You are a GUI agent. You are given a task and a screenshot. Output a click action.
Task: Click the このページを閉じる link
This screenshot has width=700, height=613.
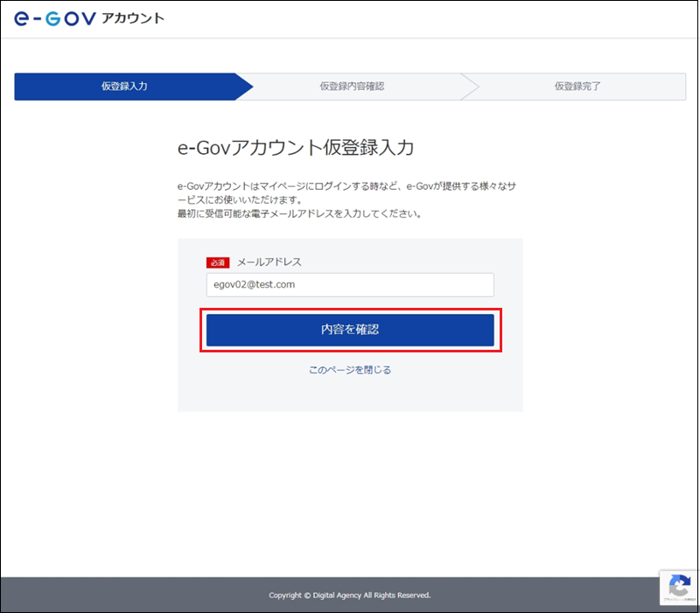350,370
